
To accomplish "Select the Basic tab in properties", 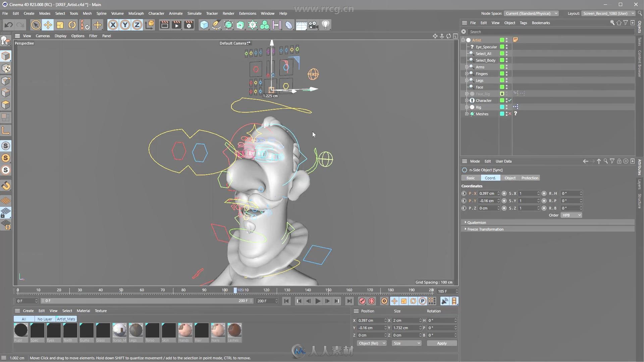I will [471, 178].
